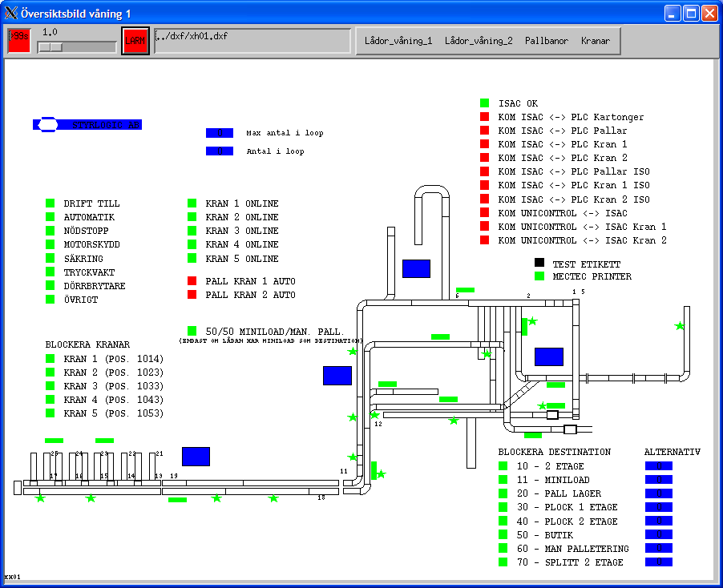Select ALTERNATIV value for 10 - 2 ETAGE

(x=658, y=466)
